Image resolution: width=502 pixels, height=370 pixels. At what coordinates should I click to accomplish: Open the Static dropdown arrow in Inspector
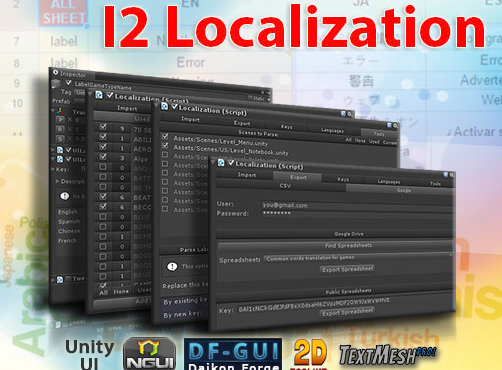point(269,99)
